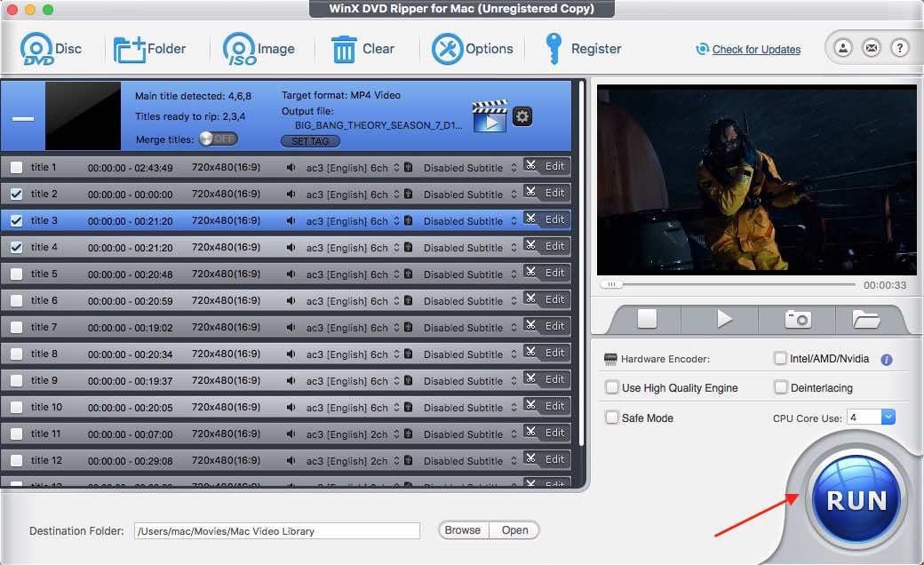The width and height of the screenshot is (924, 565).
Task: Import an ISO Image file
Action: coord(258,49)
